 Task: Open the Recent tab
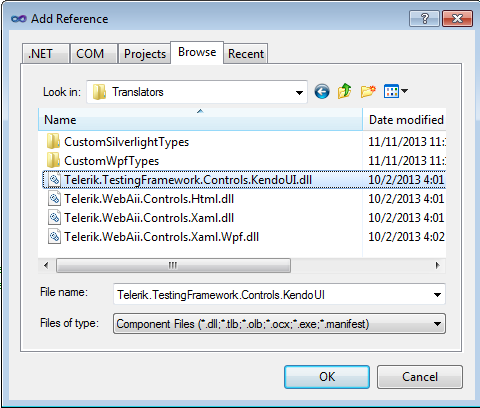pyautogui.click(x=246, y=53)
